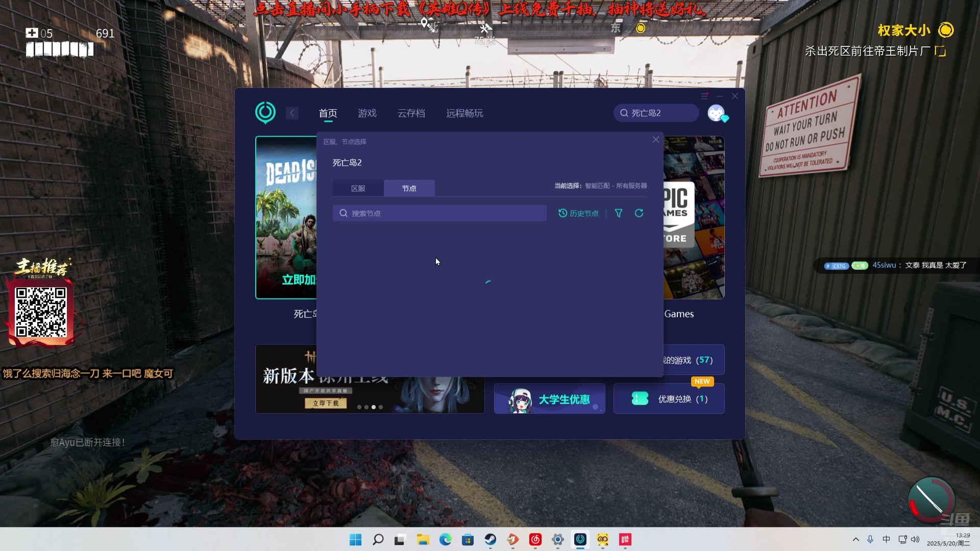Click the magnifier icon in 搜索节点 field

point(344,213)
